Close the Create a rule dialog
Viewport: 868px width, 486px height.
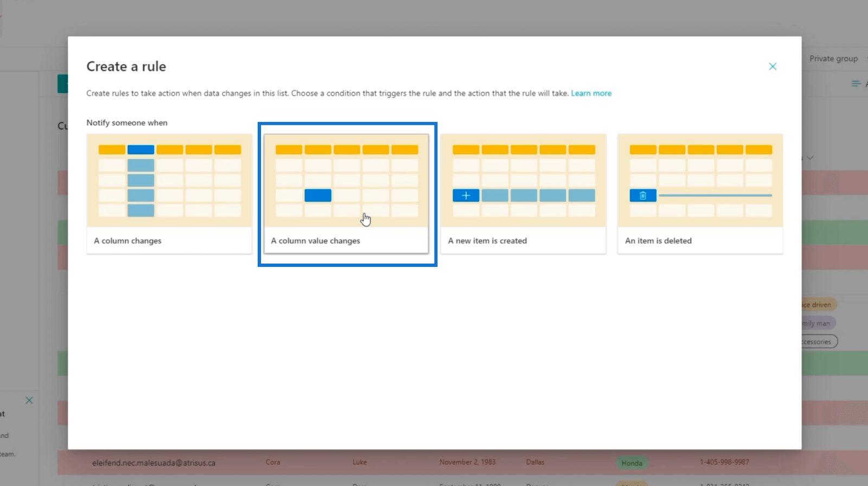click(x=773, y=66)
